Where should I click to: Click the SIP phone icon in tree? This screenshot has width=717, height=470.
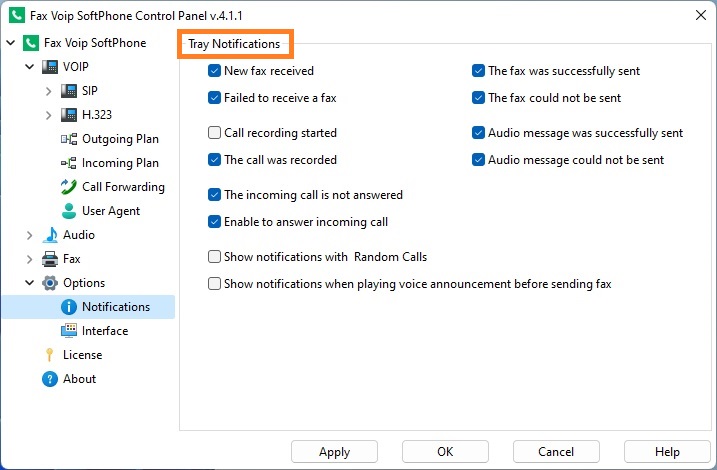pyautogui.click(x=69, y=91)
